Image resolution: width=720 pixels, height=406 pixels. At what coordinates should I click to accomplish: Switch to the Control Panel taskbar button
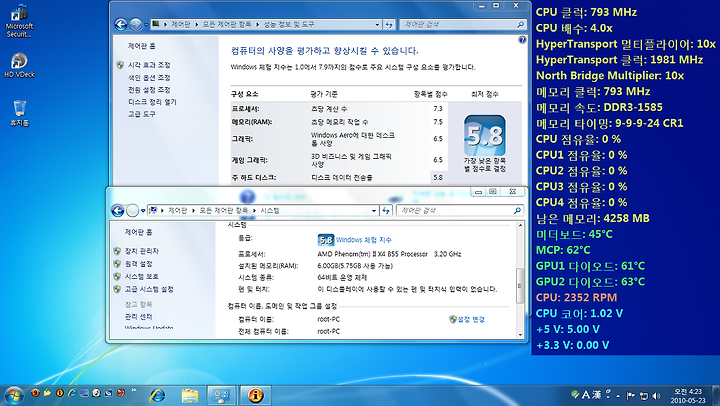221,395
